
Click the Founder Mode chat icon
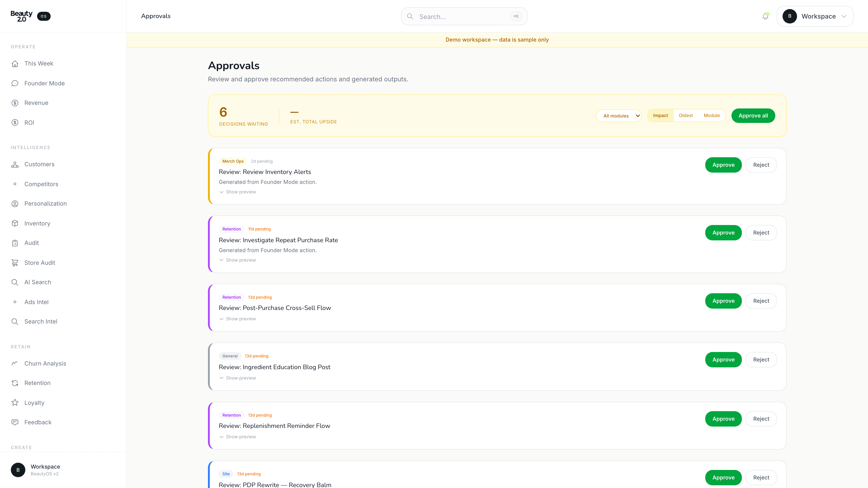[15, 83]
